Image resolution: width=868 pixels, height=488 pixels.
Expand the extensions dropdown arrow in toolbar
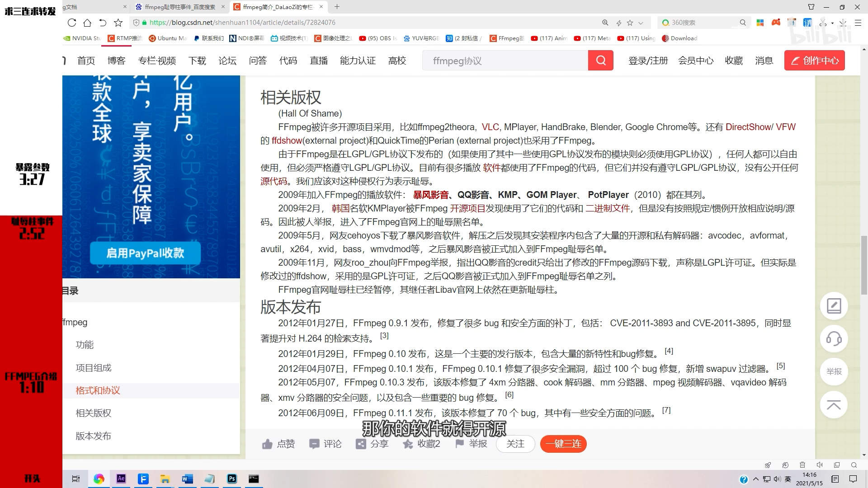click(832, 23)
